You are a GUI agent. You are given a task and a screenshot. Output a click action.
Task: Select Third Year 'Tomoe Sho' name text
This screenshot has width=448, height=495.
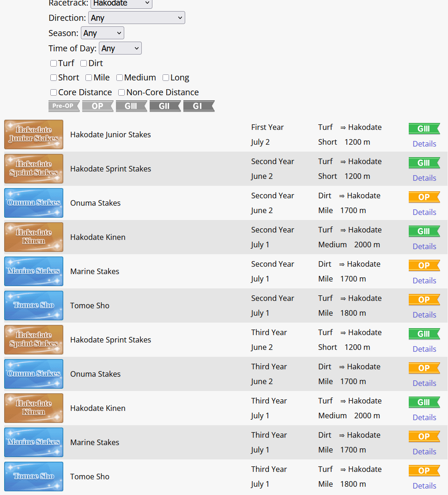90,477
